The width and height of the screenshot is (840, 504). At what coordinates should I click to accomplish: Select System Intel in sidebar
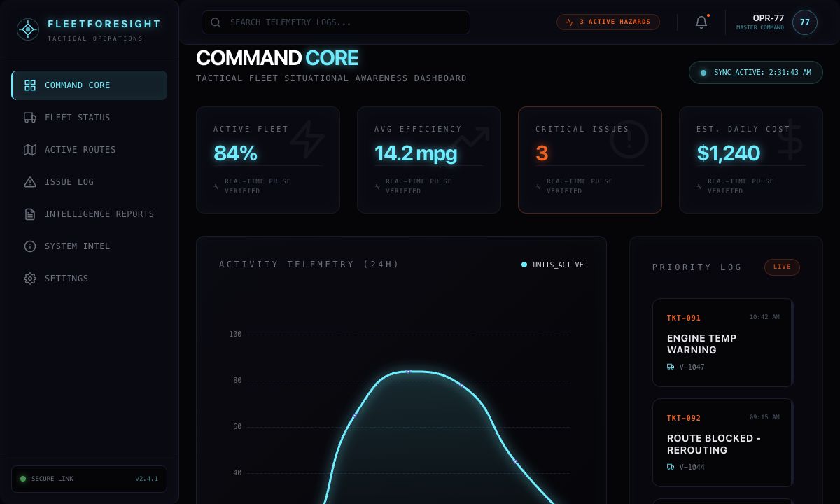(x=90, y=246)
